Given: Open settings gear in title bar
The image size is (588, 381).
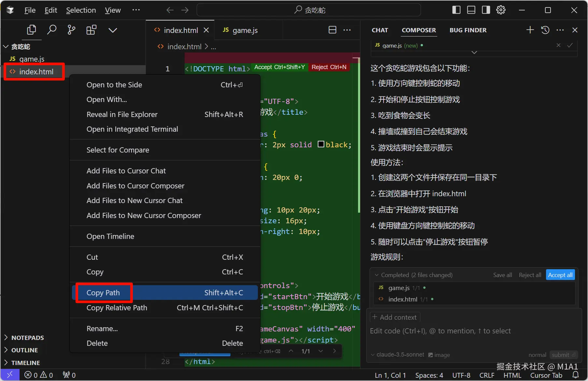Looking at the screenshot, I should click(x=501, y=10).
